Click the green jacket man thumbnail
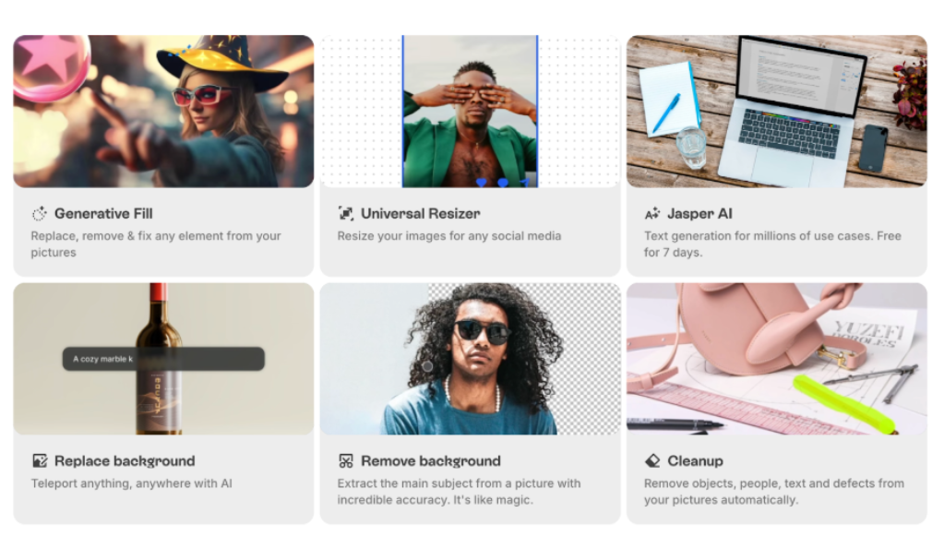 coord(471,111)
